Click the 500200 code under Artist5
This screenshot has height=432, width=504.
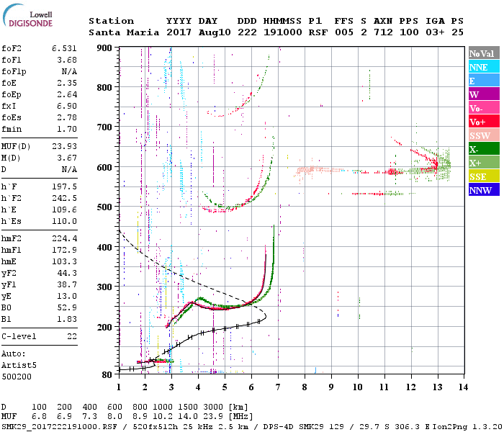click(17, 377)
